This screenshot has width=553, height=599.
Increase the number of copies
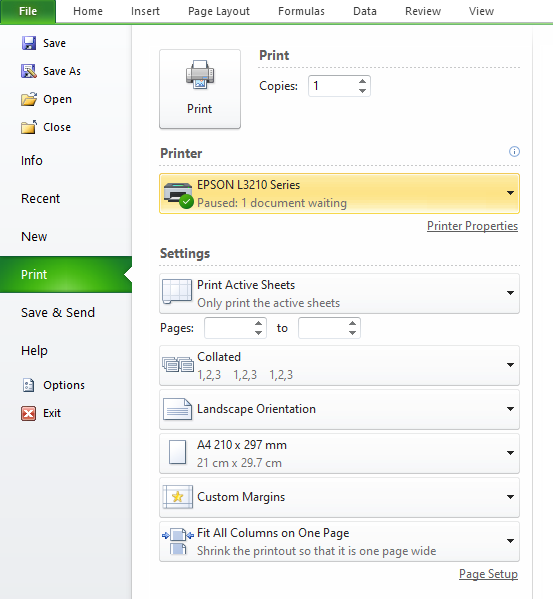point(362,81)
